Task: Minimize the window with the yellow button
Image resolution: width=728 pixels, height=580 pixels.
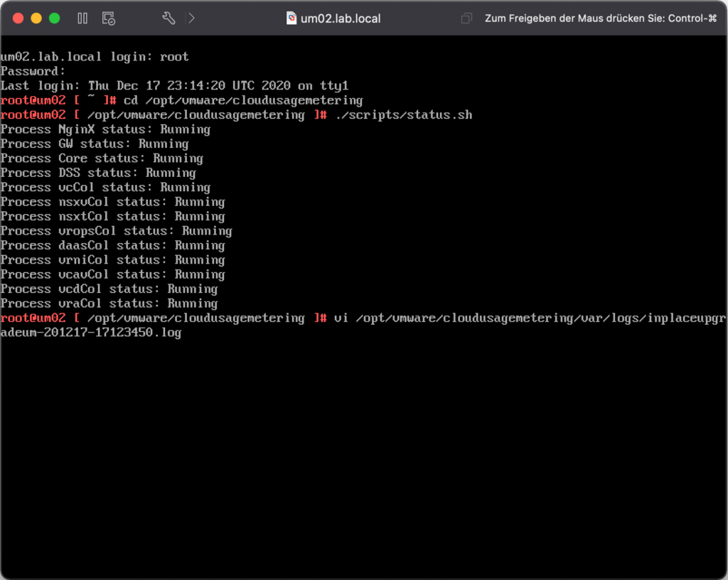Action: click(36, 18)
